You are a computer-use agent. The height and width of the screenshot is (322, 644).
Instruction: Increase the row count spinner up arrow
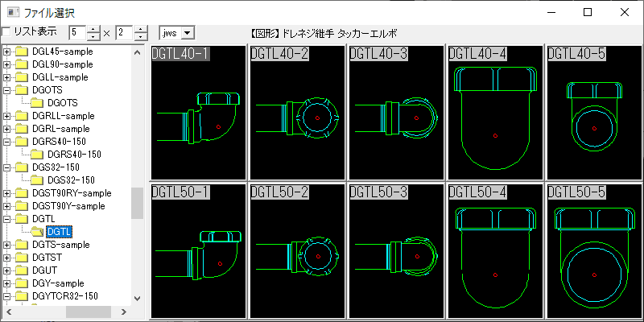[141, 29]
